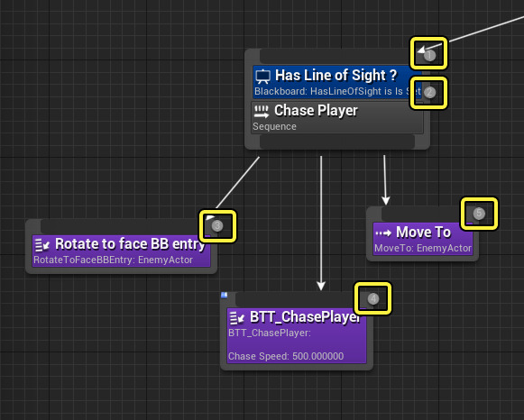Click the blackboard icon beside Has Line of Sight

tap(263, 77)
